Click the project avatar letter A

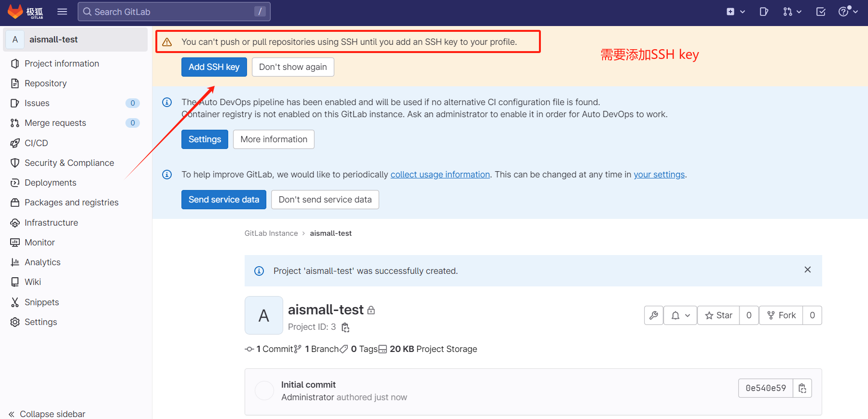point(264,315)
